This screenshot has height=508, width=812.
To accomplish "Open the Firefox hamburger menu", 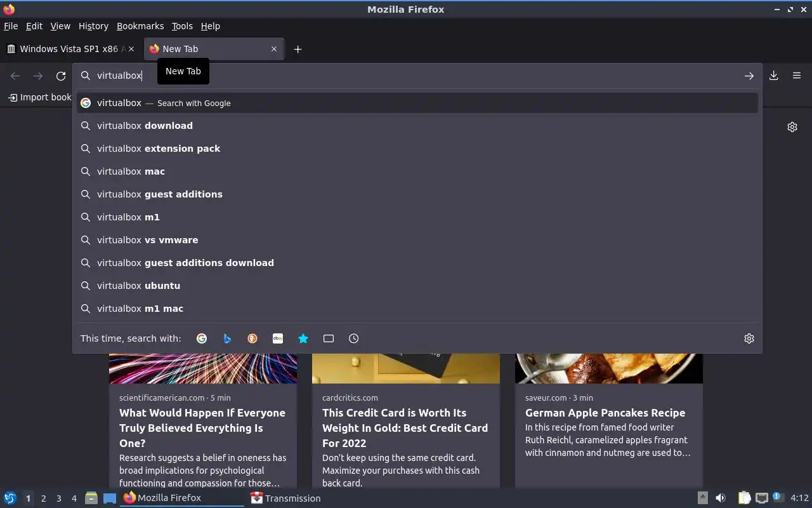I will pyautogui.click(x=797, y=76).
